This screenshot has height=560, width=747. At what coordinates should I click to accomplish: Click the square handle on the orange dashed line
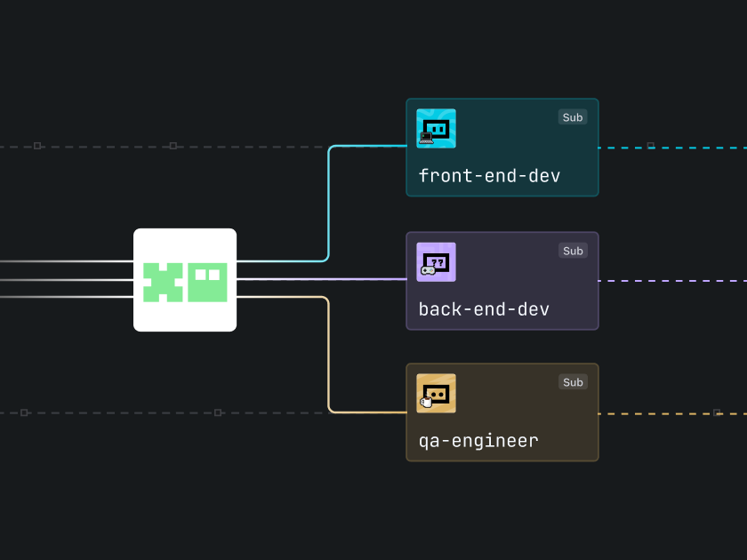[x=717, y=412]
